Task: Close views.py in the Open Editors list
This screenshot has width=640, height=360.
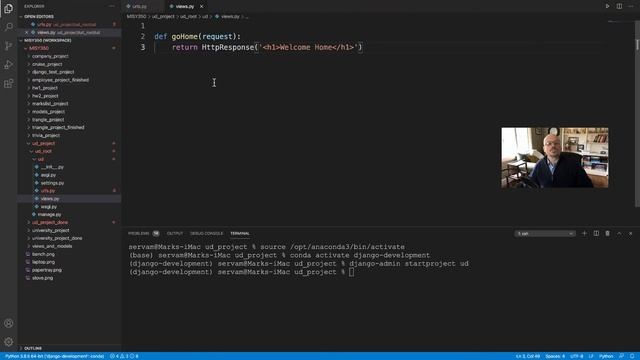Action: [x=27, y=32]
